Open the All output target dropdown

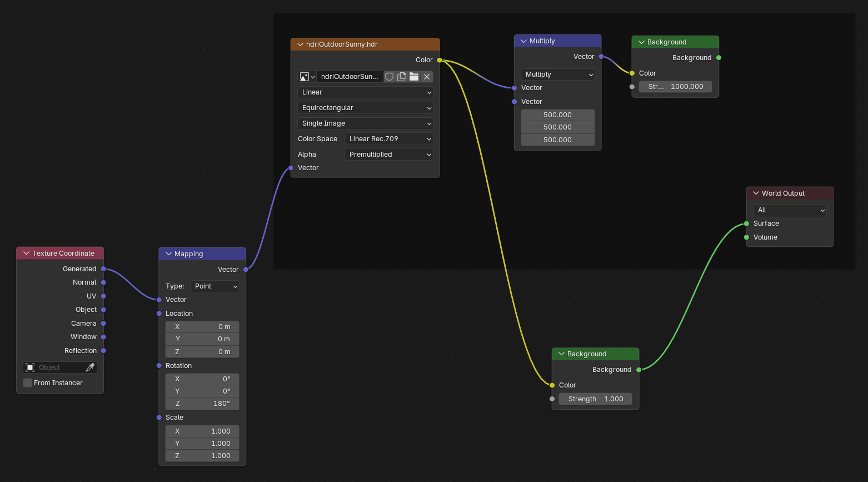(790, 210)
